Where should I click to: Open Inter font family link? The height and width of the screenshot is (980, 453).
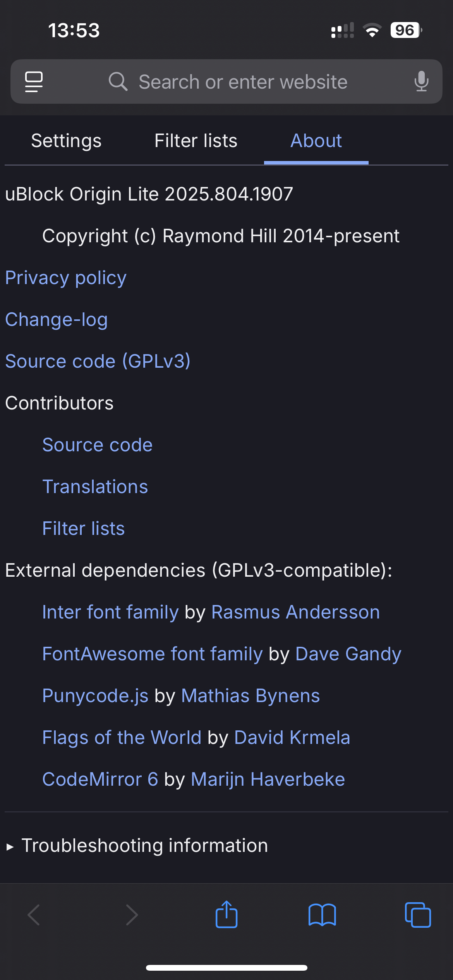(111, 612)
